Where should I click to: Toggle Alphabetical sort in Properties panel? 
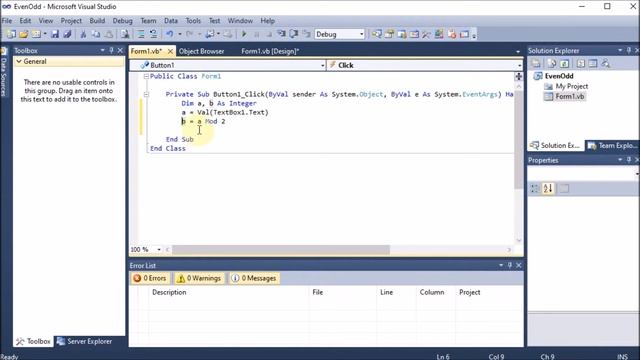[x=548, y=188]
